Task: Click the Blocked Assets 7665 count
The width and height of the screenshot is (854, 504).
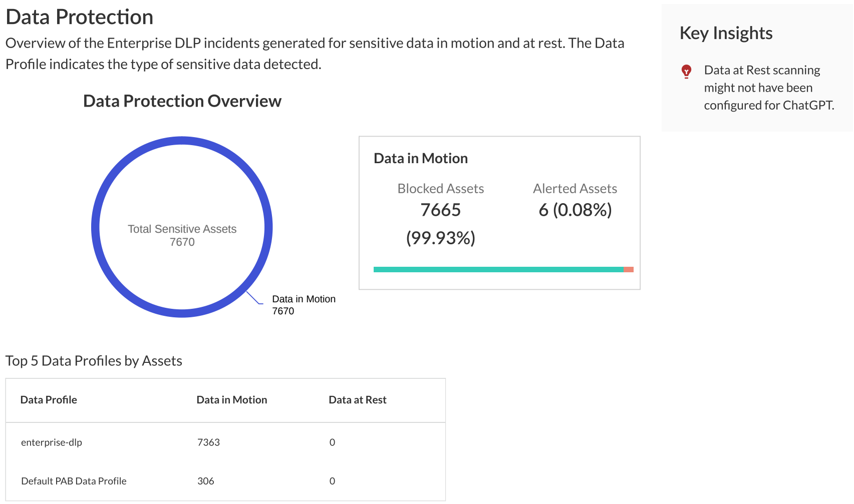Action: [x=440, y=210]
